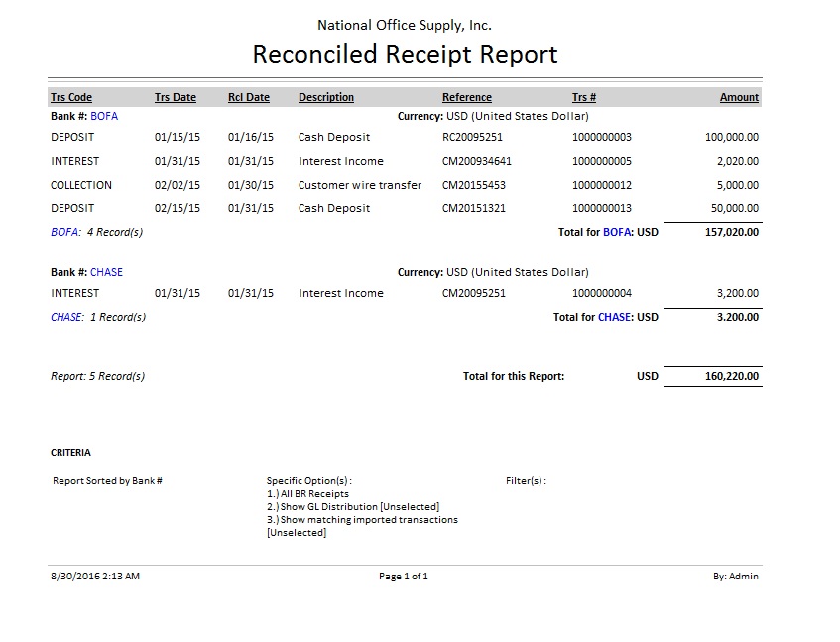Select reference CM200934641 in the interest row
This screenshot has height=642, width=840.
pos(476,161)
